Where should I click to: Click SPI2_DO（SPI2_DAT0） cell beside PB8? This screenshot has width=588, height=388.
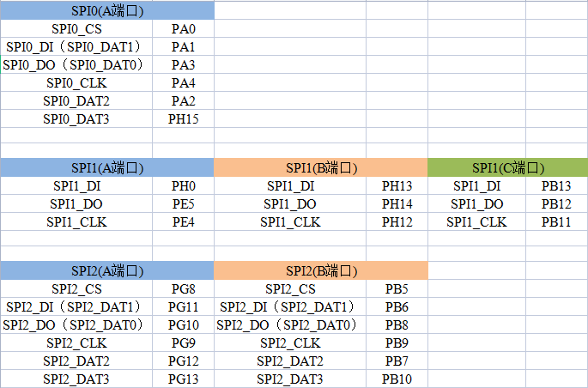[x=290, y=324]
